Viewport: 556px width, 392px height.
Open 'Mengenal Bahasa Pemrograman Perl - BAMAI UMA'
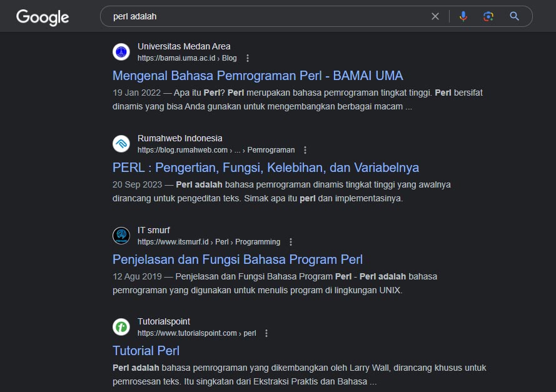click(x=258, y=76)
